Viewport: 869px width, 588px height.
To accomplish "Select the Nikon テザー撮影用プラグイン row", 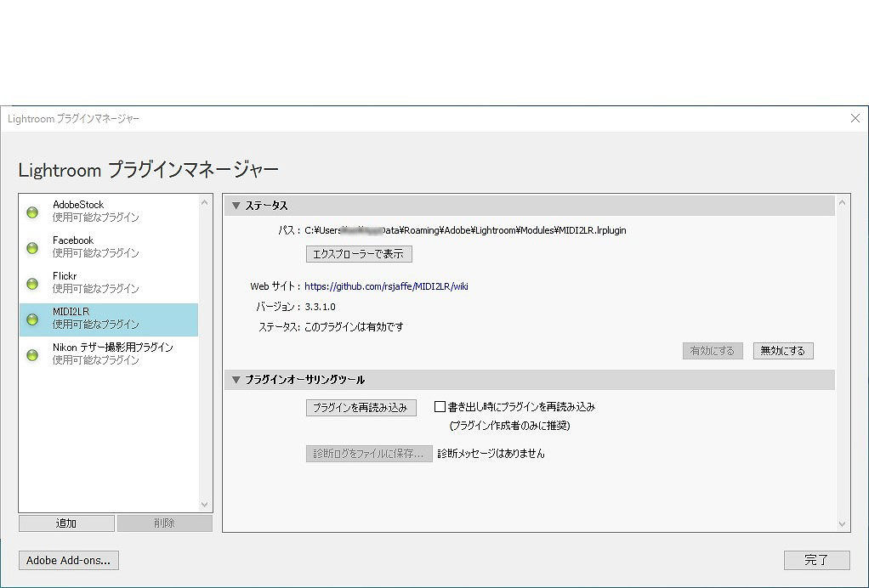I will [x=109, y=353].
